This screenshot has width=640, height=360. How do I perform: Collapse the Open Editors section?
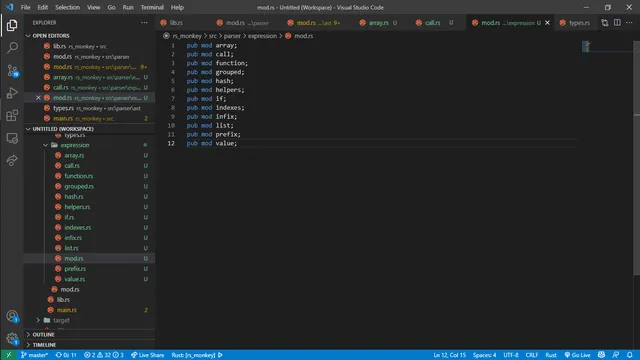point(89,36)
